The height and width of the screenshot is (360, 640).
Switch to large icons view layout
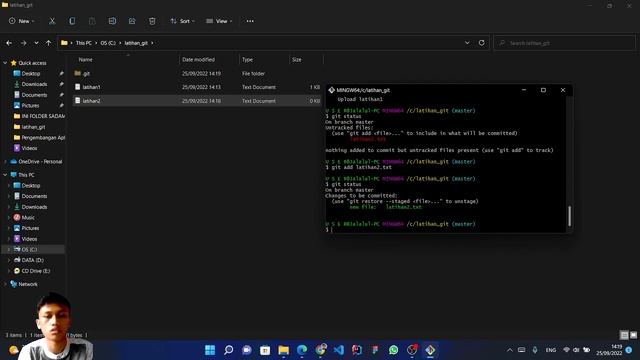(633, 335)
